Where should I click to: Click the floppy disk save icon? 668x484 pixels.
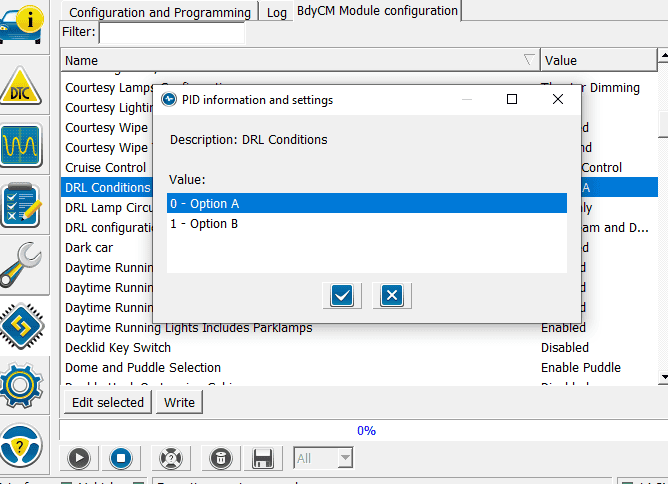click(262, 458)
